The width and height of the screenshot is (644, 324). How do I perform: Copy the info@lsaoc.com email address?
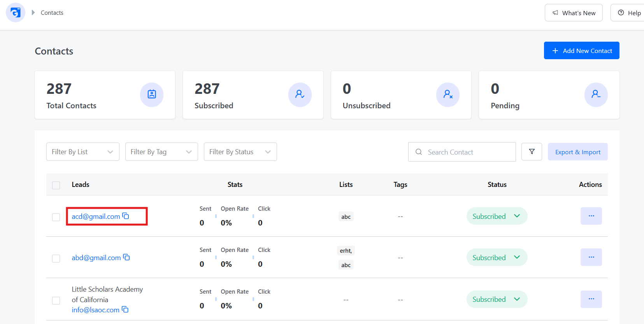click(x=125, y=309)
